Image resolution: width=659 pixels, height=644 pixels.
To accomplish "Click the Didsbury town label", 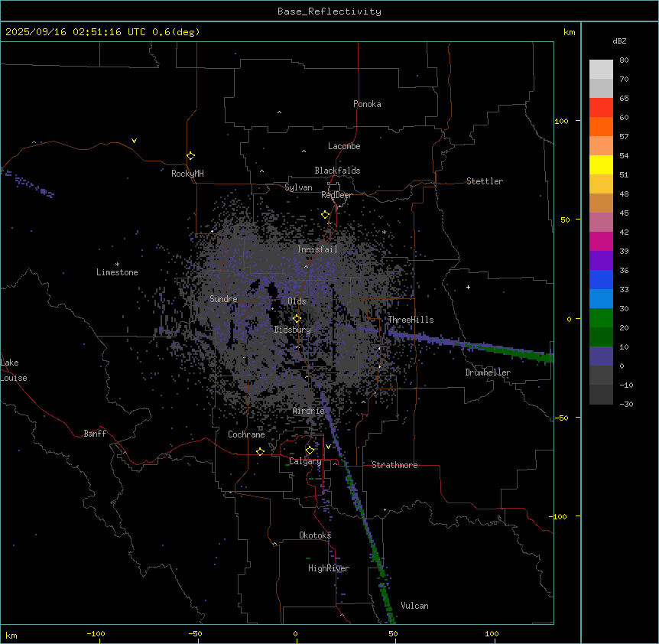I will (293, 330).
